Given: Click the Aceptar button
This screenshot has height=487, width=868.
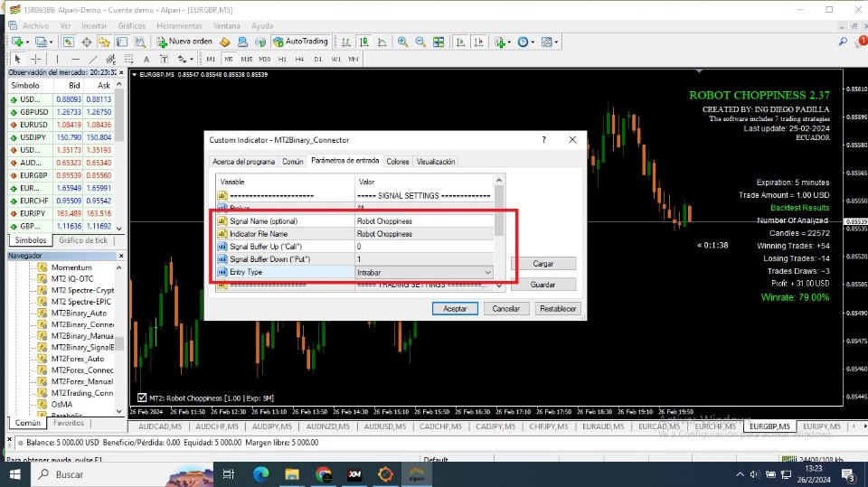Looking at the screenshot, I should [x=455, y=308].
